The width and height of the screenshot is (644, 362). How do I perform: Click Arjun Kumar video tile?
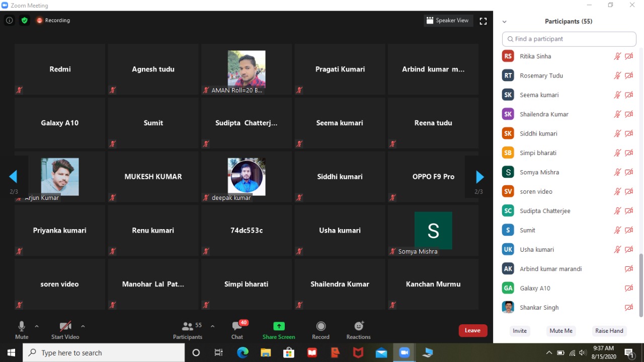60,177
